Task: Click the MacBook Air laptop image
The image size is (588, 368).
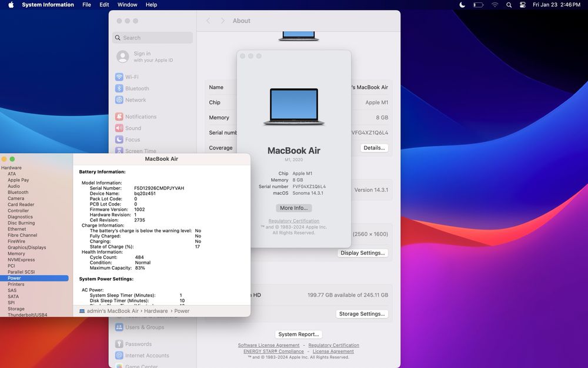Action: [293, 107]
